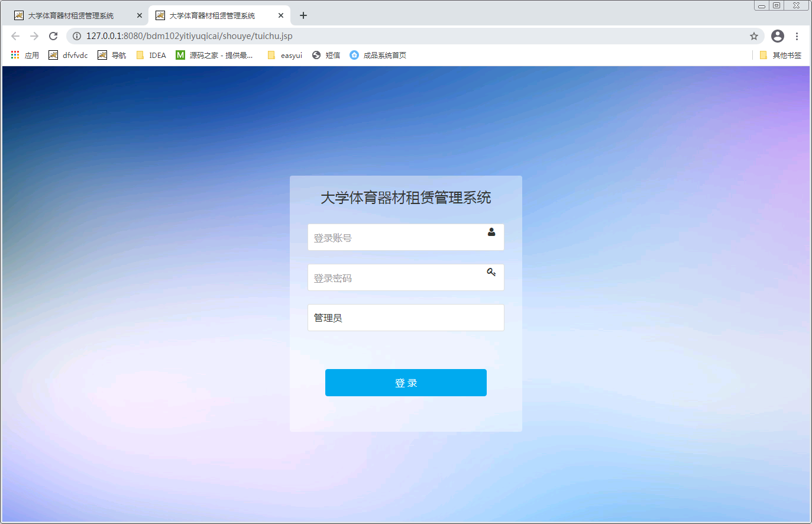This screenshot has width=812, height=524.
Task: Focus the 登录账号 input field
Action: coord(406,237)
